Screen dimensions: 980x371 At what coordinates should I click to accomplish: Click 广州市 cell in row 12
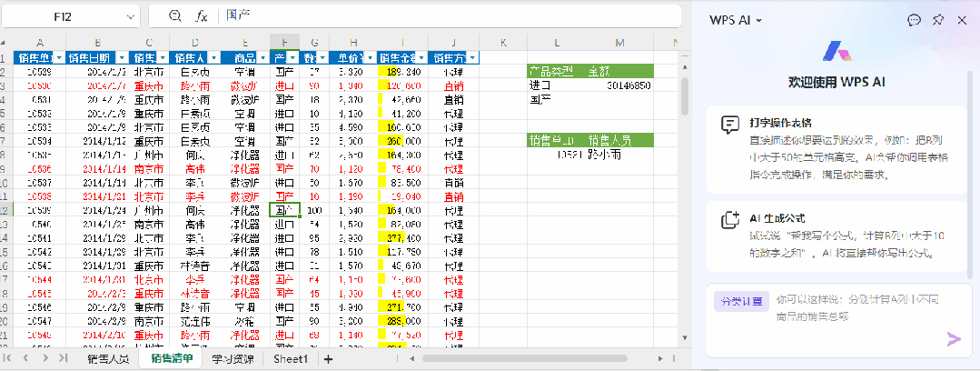[x=149, y=210]
